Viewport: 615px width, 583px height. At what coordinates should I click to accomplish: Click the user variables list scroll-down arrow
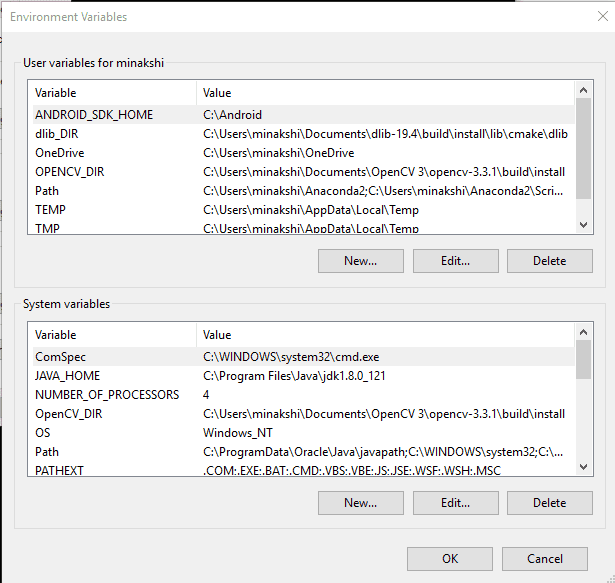(x=584, y=225)
